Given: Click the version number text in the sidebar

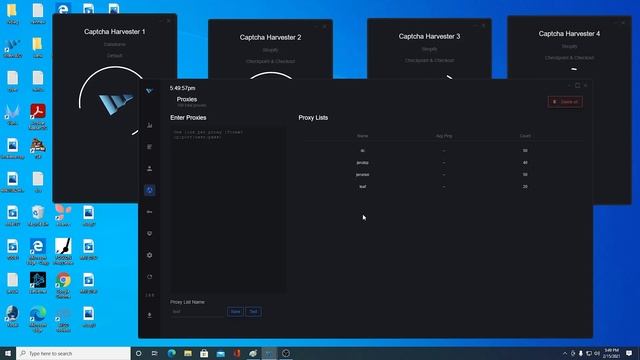Looking at the screenshot, I should (150, 295).
